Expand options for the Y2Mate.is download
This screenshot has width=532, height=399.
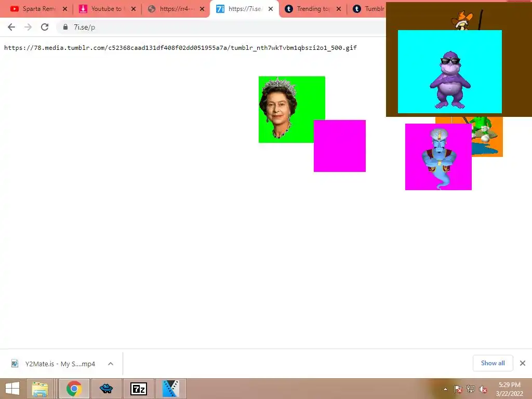[111, 364]
